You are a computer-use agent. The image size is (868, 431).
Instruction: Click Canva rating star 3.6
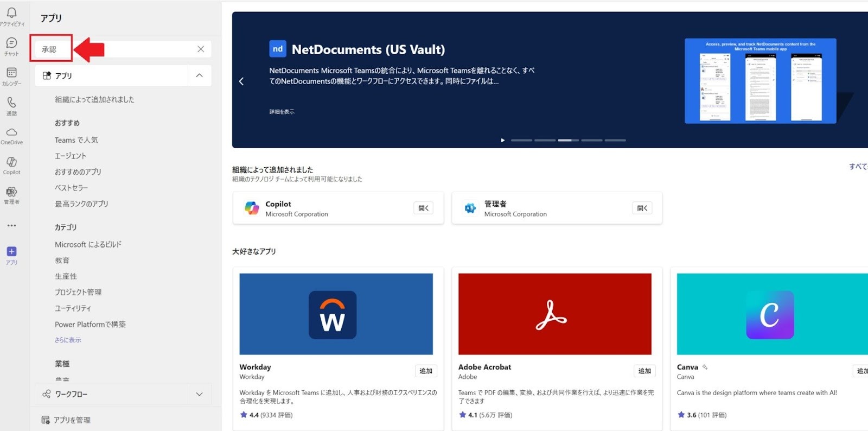[681, 415]
